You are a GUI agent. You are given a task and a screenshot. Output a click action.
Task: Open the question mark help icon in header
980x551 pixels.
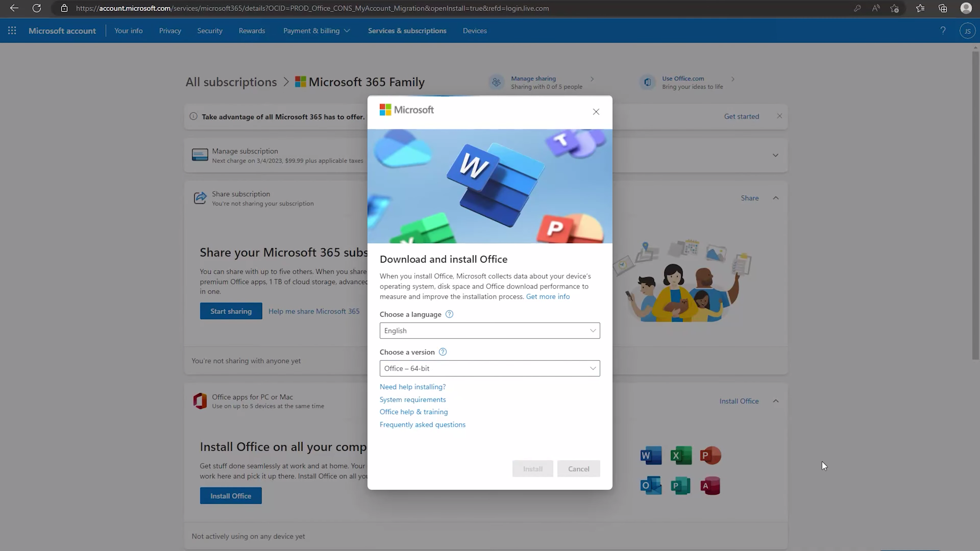(x=943, y=30)
